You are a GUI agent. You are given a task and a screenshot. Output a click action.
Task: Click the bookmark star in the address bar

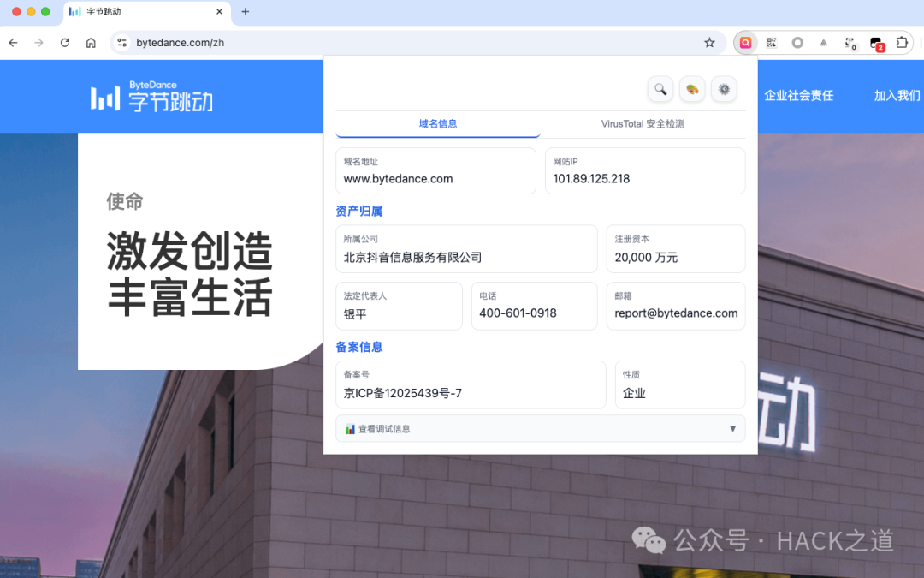pos(711,42)
